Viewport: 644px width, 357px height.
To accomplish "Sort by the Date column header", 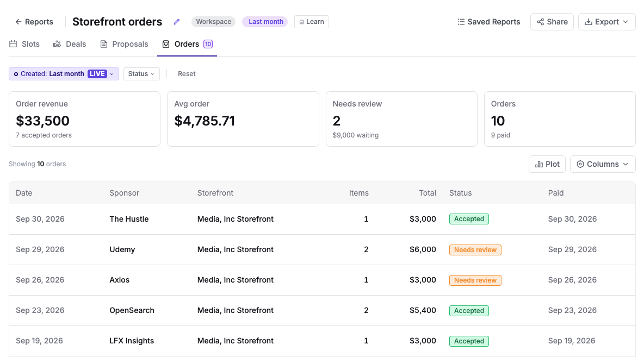I will coord(24,193).
